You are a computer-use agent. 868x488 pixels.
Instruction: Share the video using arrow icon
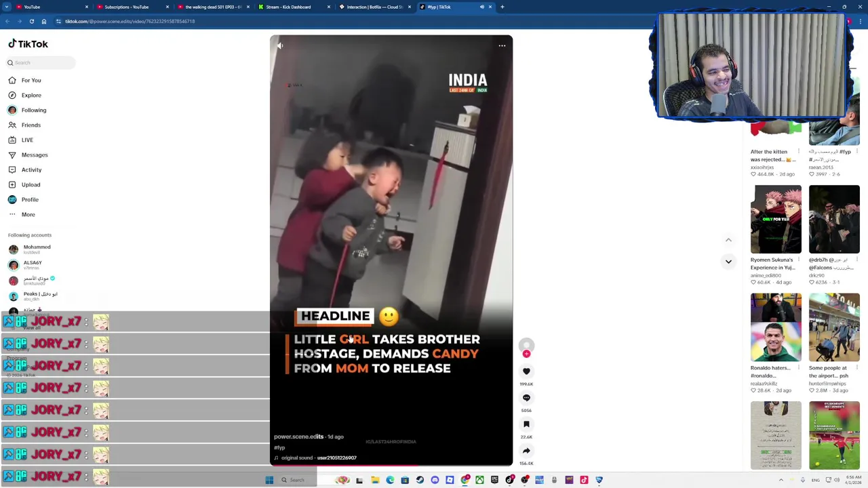(x=526, y=451)
